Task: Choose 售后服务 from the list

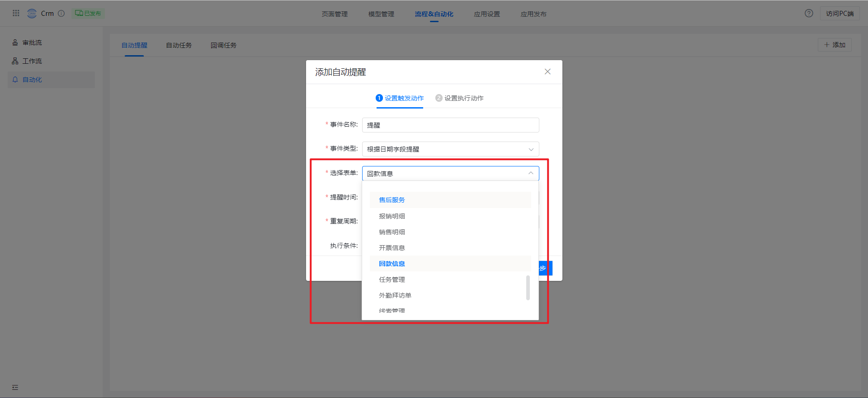Action: (x=450, y=200)
